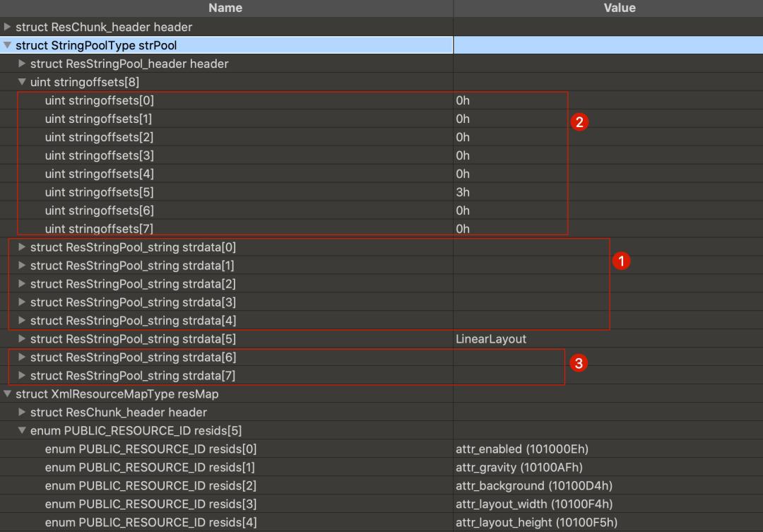Select the stringoffsets[0] row
Screen dimensions: 763x532
99,100
